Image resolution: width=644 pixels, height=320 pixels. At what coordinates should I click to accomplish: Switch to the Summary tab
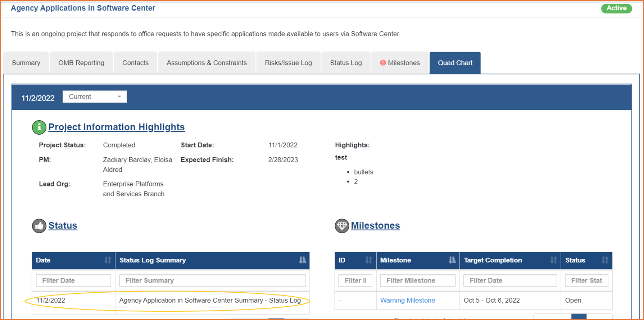pyautogui.click(x=26, y=63)
